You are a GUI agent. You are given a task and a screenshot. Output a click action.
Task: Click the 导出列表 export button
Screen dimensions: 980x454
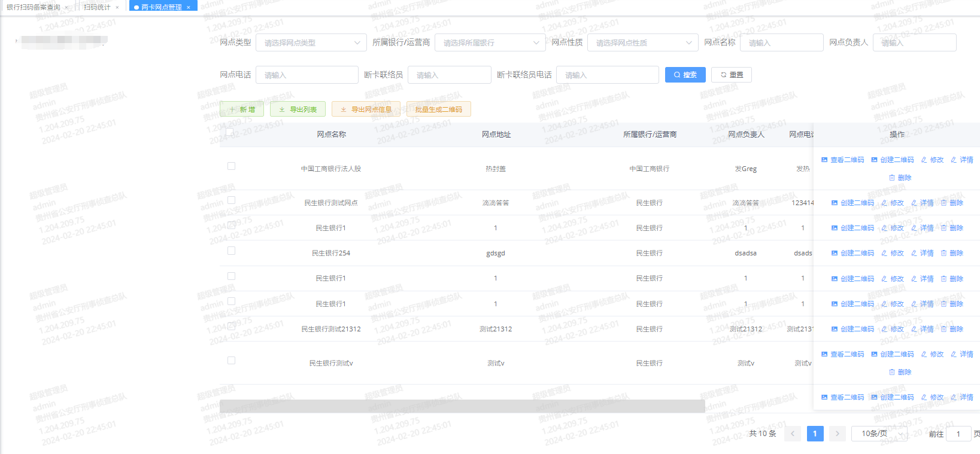(298, 109)
